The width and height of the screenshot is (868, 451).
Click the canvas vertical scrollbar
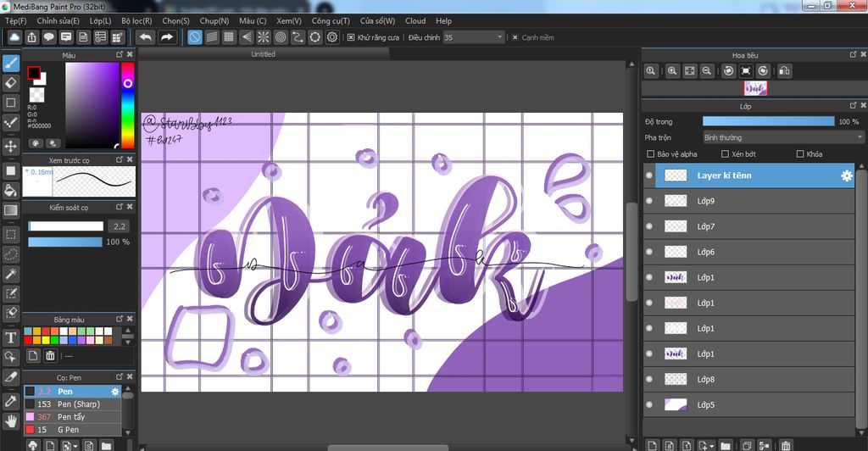click(632, 252)
